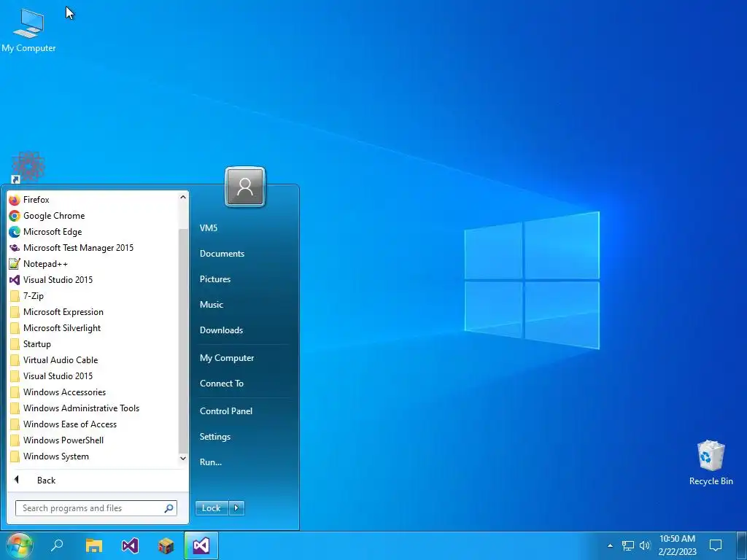Screen dimensions: 747x560
Task: Open the pinned Visual Studio taskbar icon
Action: 130,545
